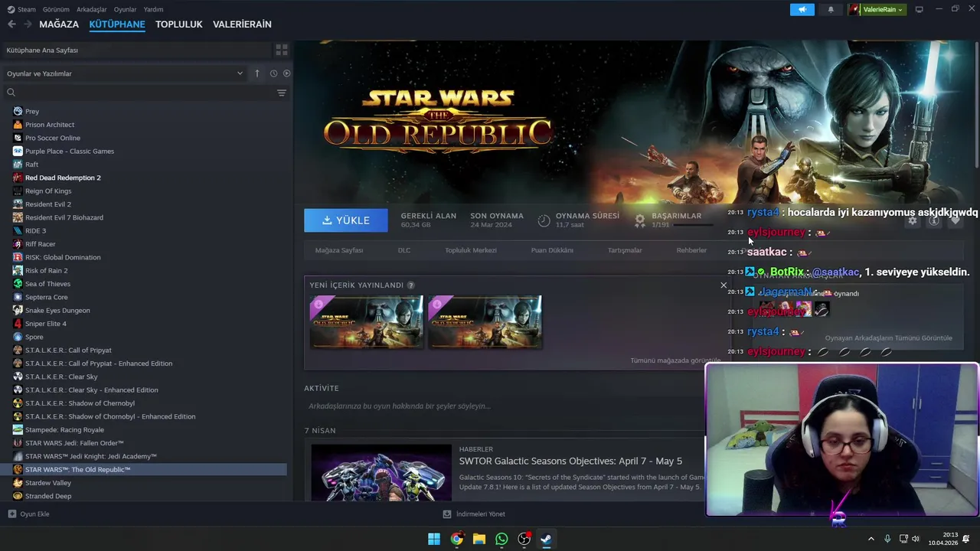This screenshot has width=980, height=551.
Task: Open the Oyunlar menu
Action: pos(125,9)
